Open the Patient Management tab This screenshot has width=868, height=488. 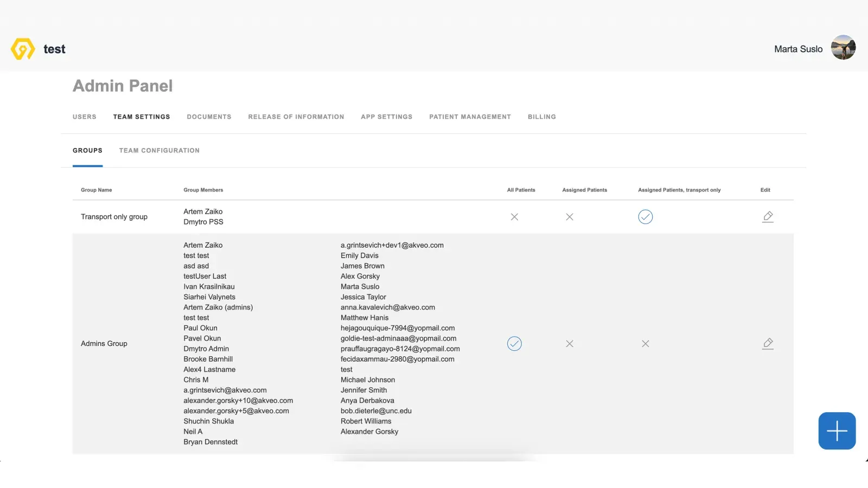click(470, 117)
